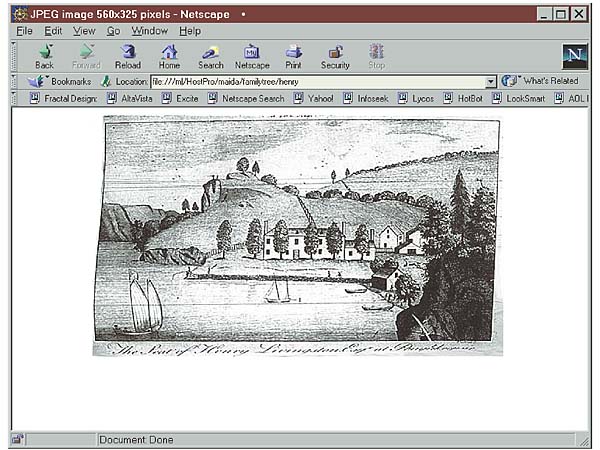Screen dimensions: 600x450
Task: Go back with the Back toolbar button
Action: tap(45, 56)
